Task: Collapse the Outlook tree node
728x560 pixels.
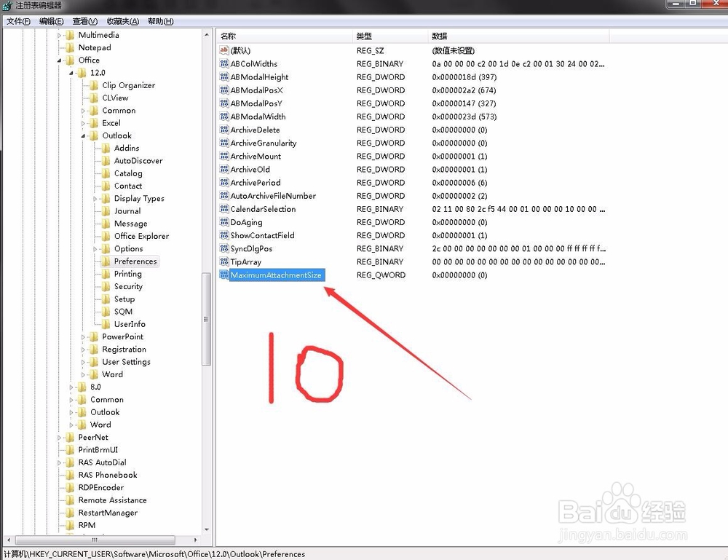Action: [84, 136]
